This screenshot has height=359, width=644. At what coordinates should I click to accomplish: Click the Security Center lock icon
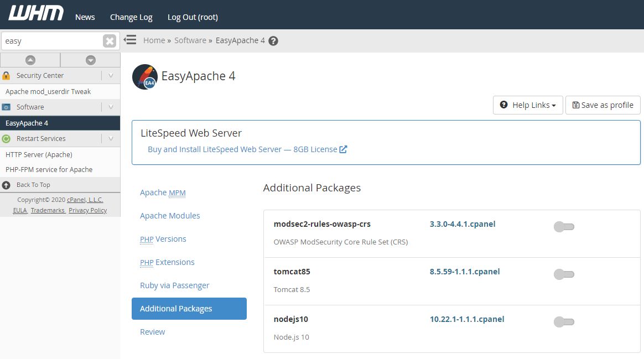(x=6, y=76)
